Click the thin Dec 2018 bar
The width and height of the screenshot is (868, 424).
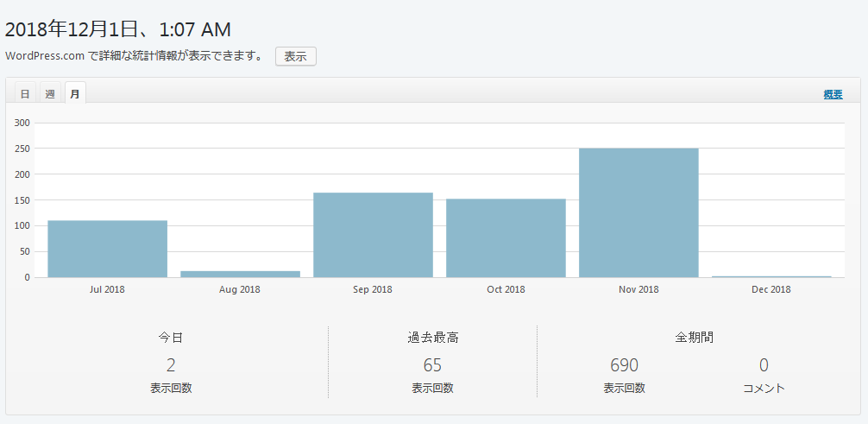tap(771, 276)
